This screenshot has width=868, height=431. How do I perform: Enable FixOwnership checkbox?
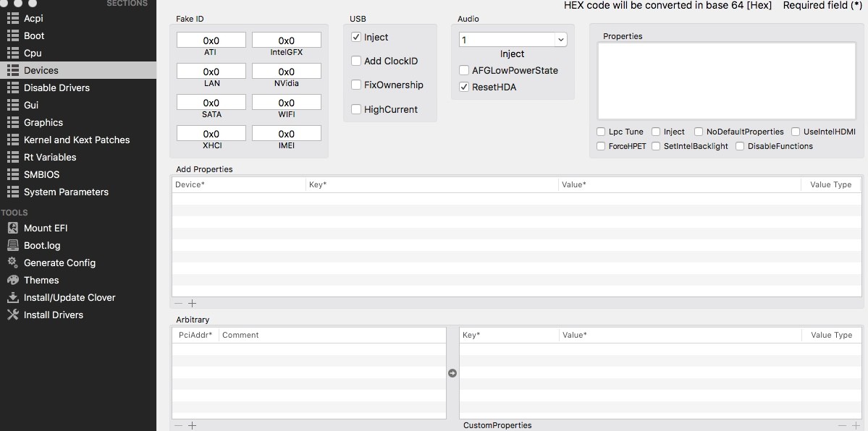(356, 85)
